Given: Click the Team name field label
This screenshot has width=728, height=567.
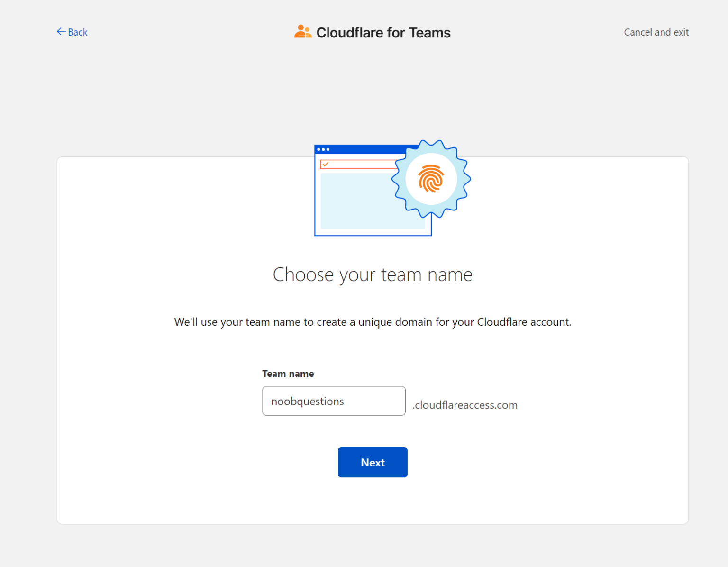Looking at the screenshot, I should (x=288, y=374).
